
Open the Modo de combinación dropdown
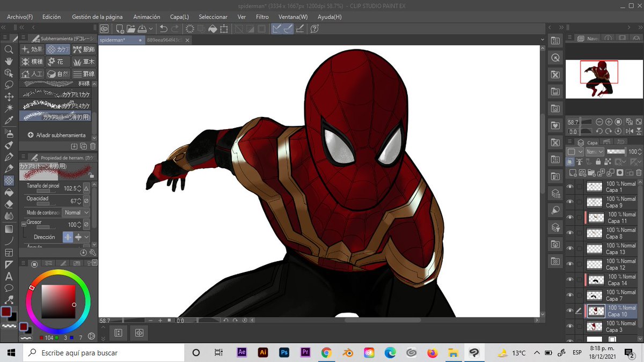click(76, 212)
